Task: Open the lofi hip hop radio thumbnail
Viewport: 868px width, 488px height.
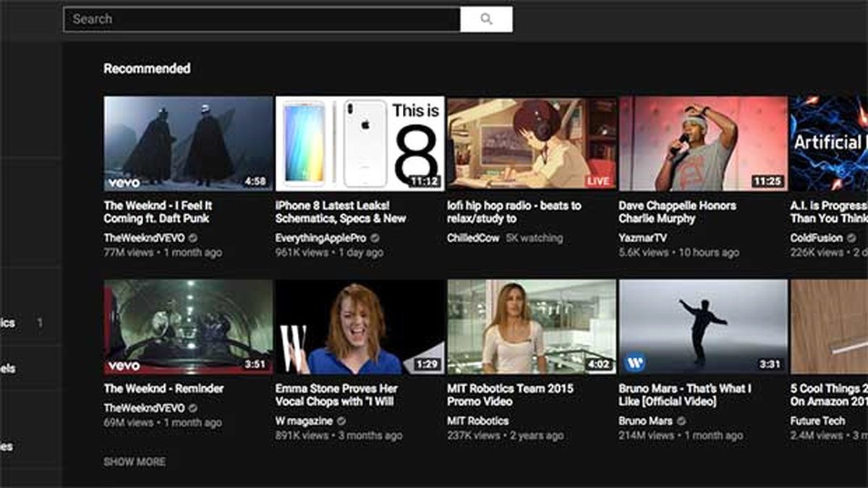Action: pos(532,144)
